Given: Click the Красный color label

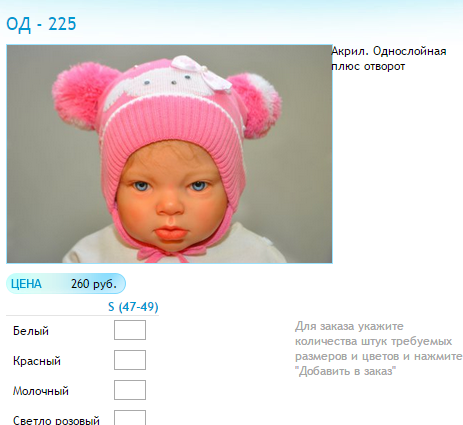Looking at the screenshot, I should (37, 361).
